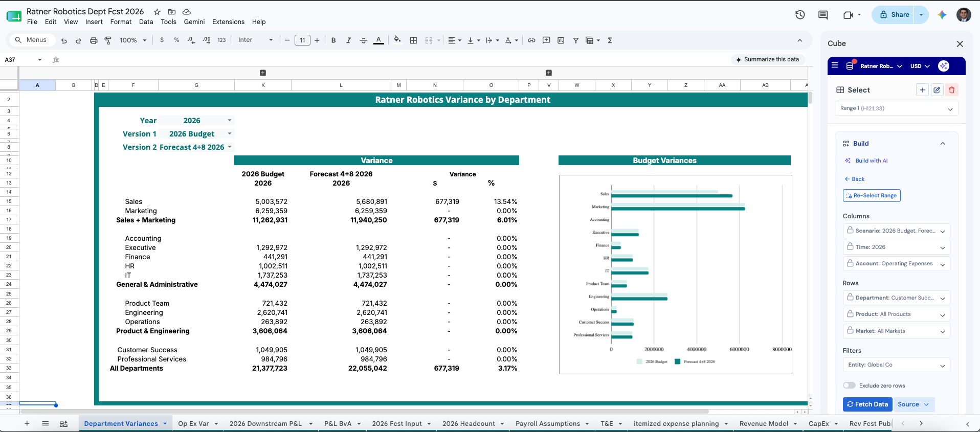Image resolution: width=980 pixels, height=432 pixels.
Task: Expand Range 1 (H12:L33) selector
Action: (897, 108)
